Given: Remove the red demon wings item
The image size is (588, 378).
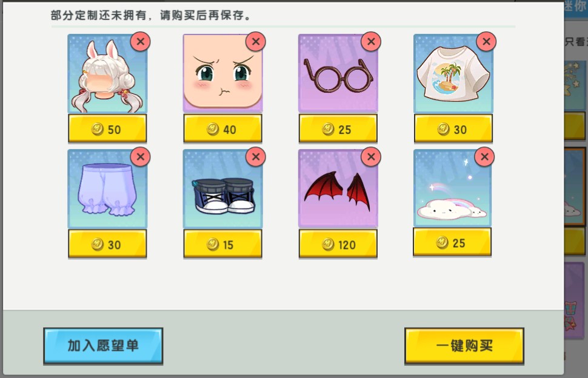Looking at the screenshot, I should point(371,157).
